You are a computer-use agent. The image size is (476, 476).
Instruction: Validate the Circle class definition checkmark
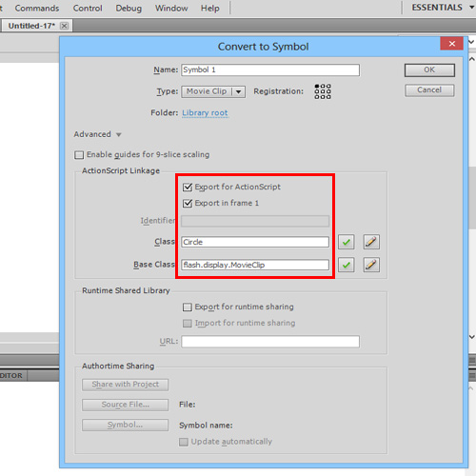(346, 242)
